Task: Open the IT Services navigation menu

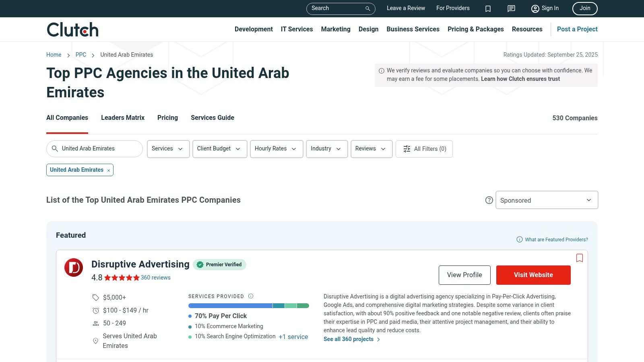Action: [297, 29]
